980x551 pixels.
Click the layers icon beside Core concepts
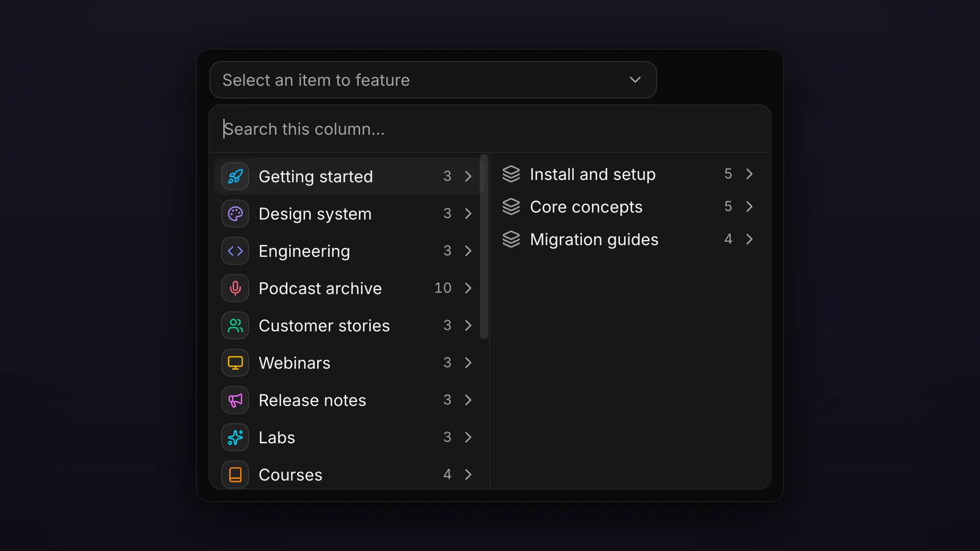point(511,207)
